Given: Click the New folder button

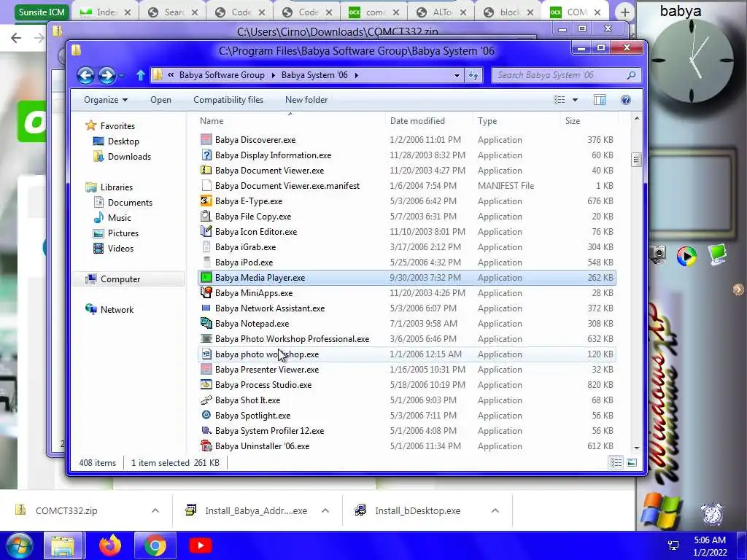Looking at the screenshot, I should 306,99.
